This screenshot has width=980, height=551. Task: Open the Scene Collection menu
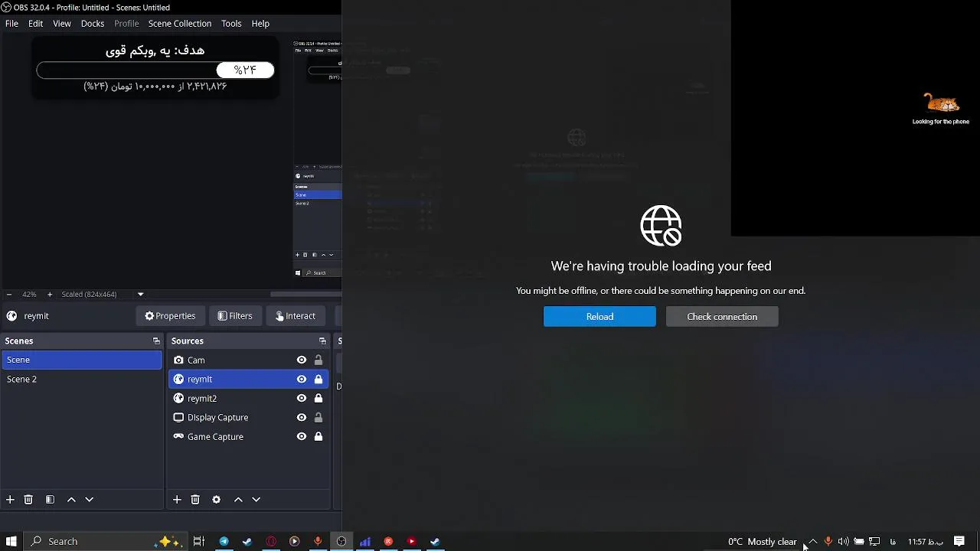pyautogui.click(x=180, y=24)
